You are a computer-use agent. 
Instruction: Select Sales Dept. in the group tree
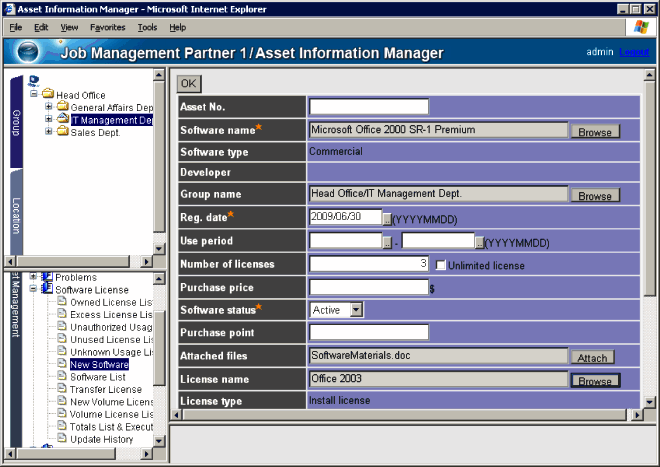point(95,133)
